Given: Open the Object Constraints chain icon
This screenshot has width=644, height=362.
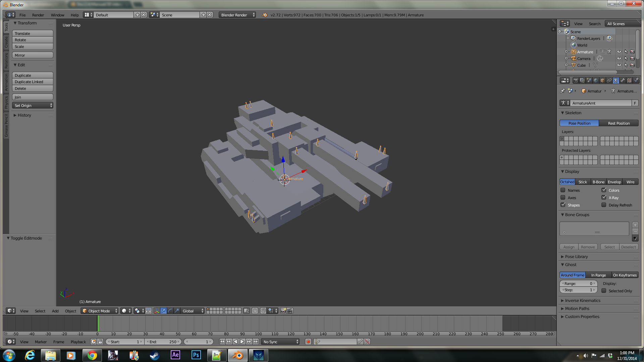Looking at the screenshot, I should click(609, 80).
